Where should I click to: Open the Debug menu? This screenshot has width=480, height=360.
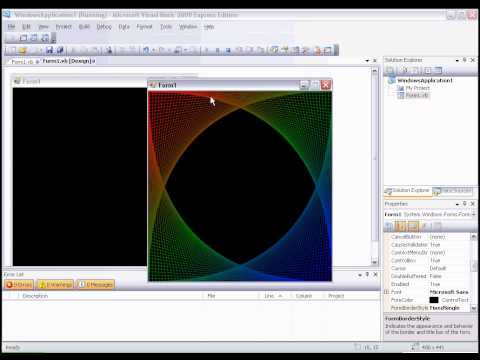[x=104, y=27]
